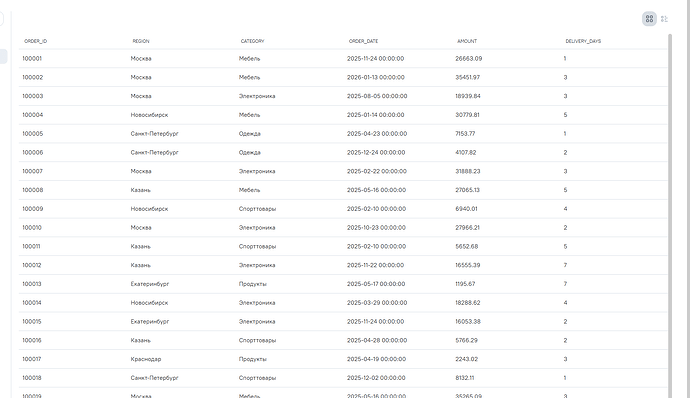Select order ID cell 100009
The height and width of the screenshot is (398, 690).
33,209
